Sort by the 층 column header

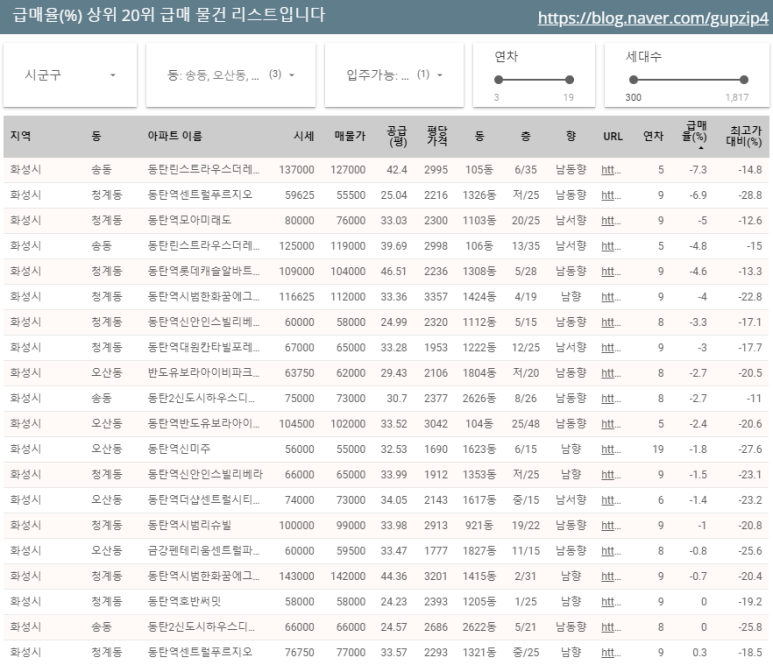click(x=526, y=136)
